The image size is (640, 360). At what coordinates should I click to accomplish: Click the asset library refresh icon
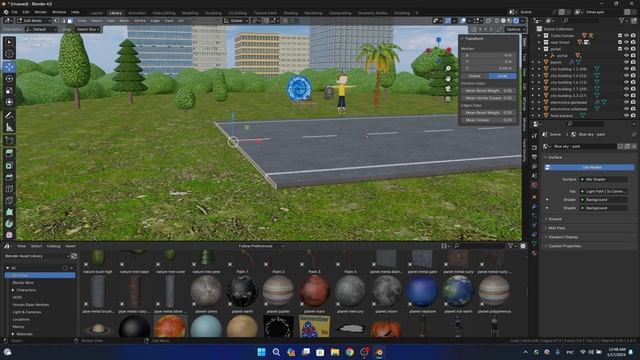[73, 256]
